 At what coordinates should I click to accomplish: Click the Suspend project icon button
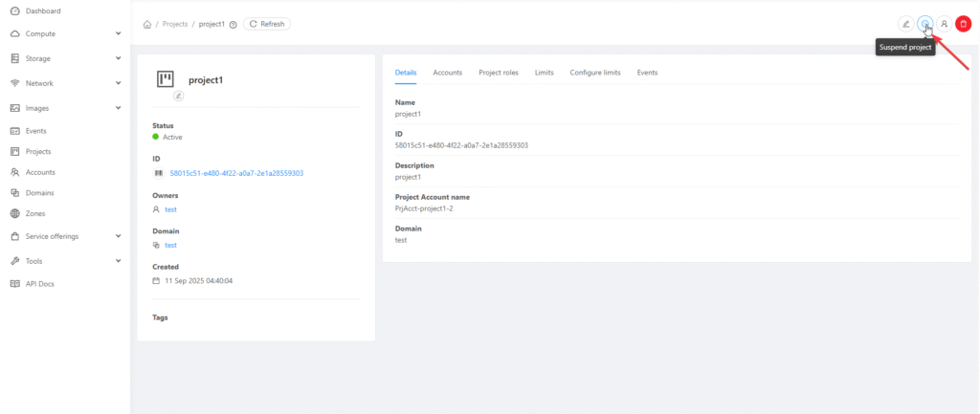pos(924,24)
